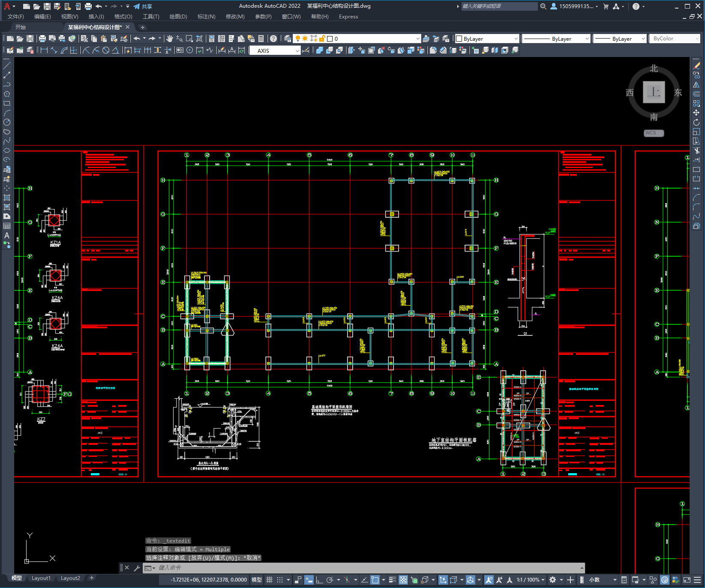Toggle Ortho mode in status bar
Image resolution: width=705 pixels, height=588 pixels.
click(x=319, y=579)
